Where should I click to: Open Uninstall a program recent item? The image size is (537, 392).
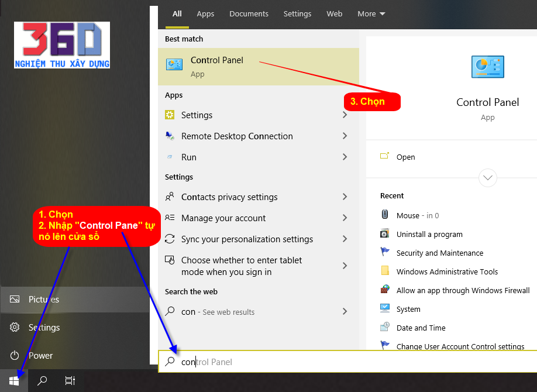coord(429,235)
